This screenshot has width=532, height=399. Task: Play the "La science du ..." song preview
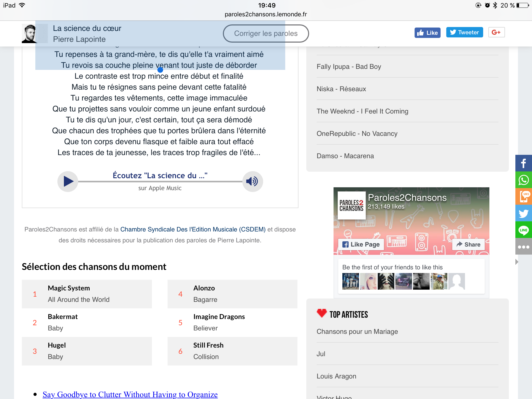68,181
